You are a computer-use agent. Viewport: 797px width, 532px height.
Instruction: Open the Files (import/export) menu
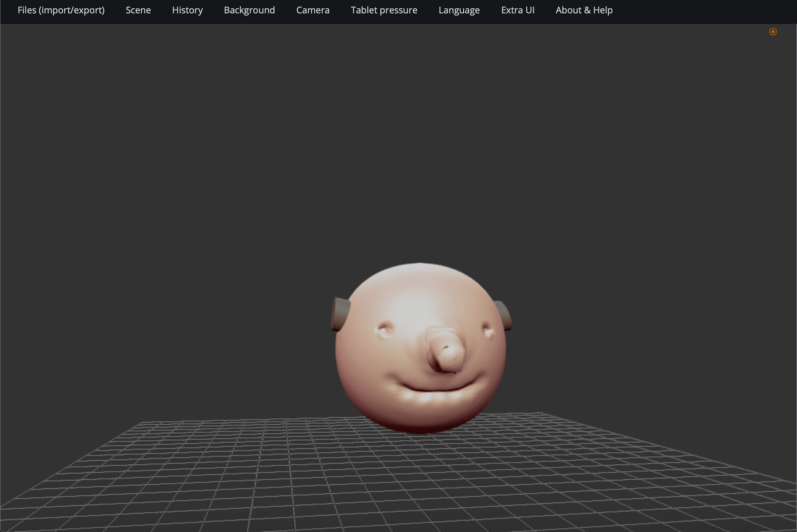61,10
